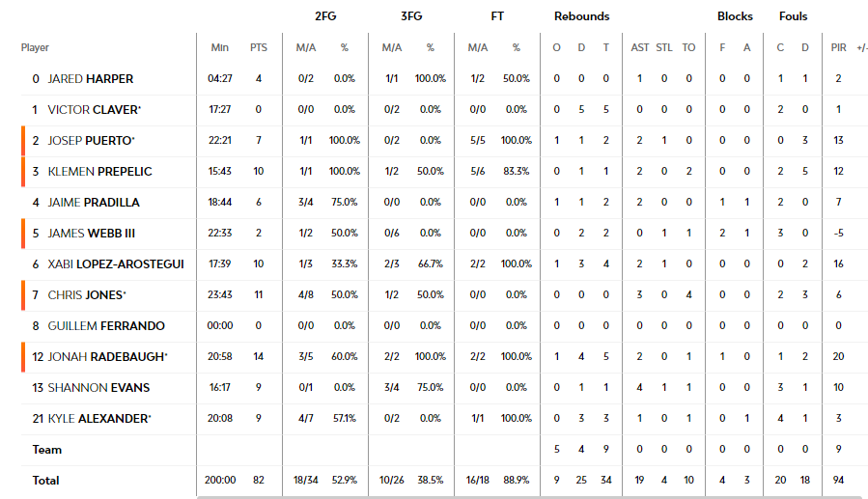Select Guillem Ferrando in the table

[x=106, y=326]
